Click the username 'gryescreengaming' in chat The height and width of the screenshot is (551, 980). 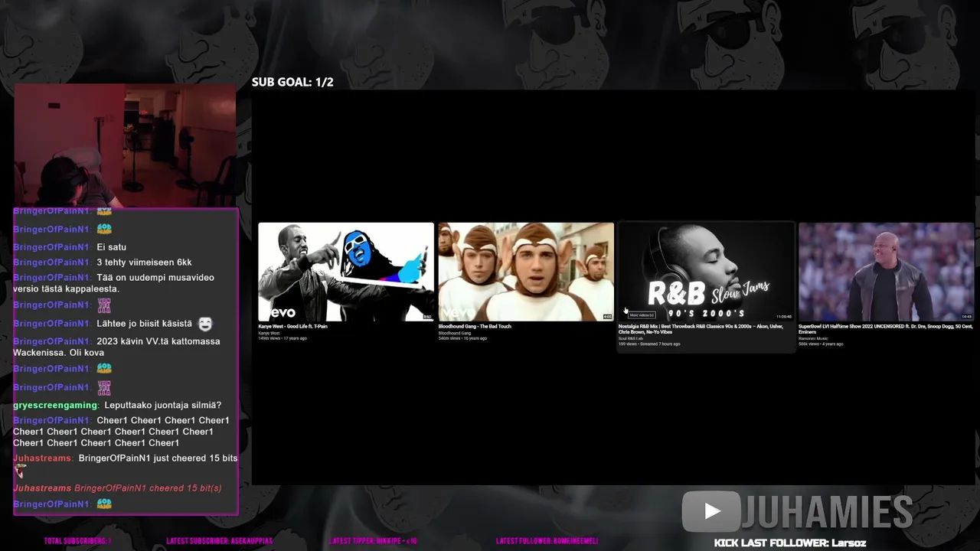click(x=56, y=406)
